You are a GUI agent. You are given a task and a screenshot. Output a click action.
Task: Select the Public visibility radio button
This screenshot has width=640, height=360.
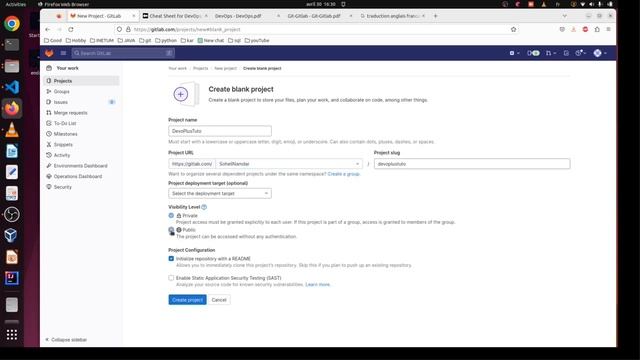171,230
